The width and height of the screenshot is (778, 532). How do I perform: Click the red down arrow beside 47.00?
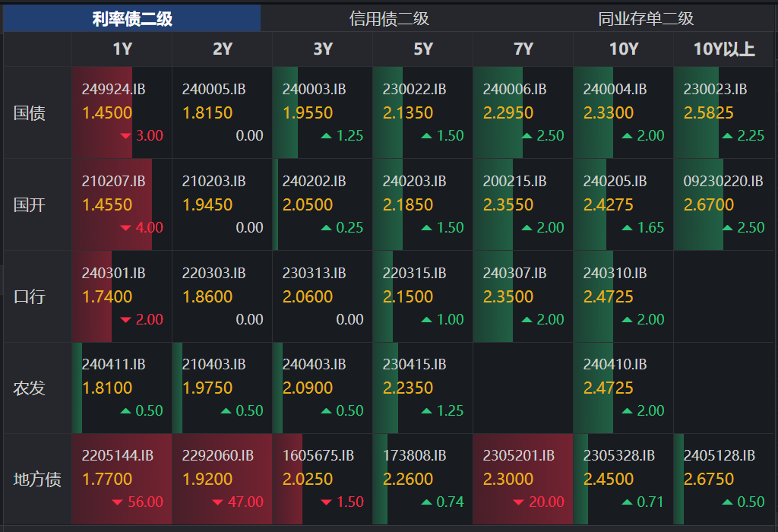coord(217,502)
